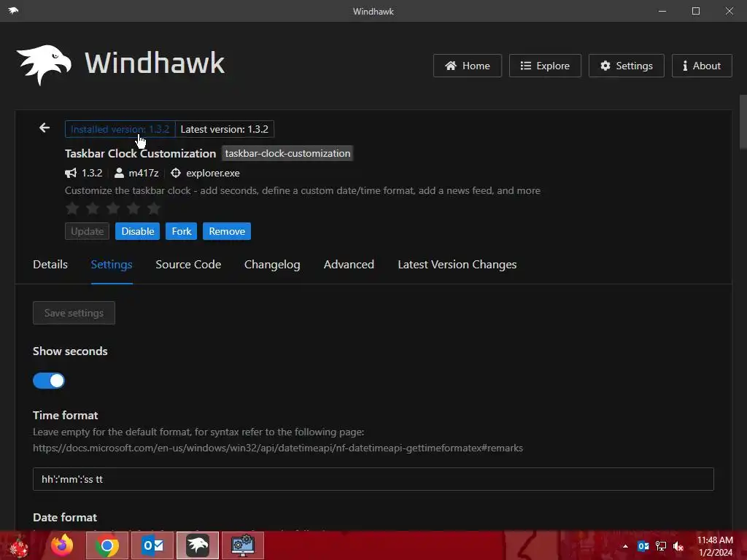Rate the mod four stars
The width and height of the screenshot is (747, 560).
133,208
